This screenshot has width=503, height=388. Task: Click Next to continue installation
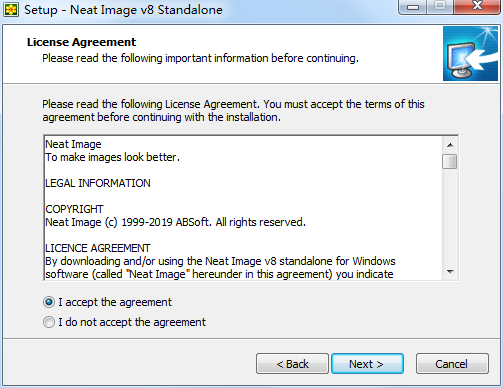pyautogui.click(x=367, y=364)
